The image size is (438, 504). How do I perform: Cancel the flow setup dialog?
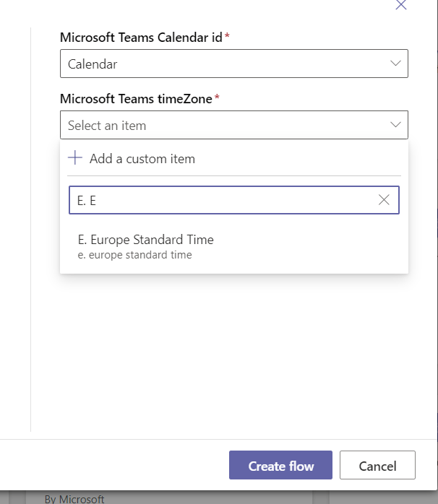(377, 466)
